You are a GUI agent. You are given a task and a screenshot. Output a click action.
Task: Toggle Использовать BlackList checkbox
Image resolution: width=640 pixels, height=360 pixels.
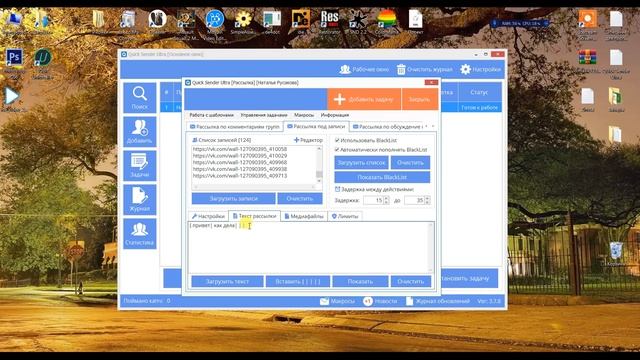click(x=337, y=140)
